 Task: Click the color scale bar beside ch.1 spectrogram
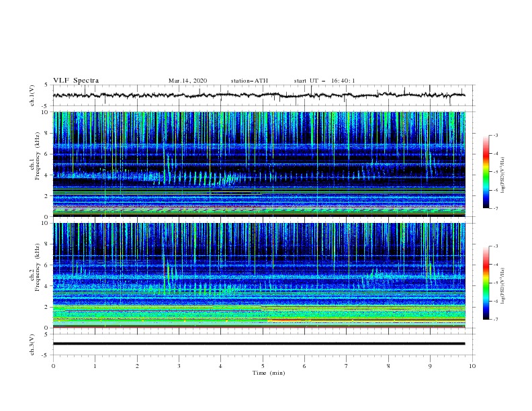pos(486,172)
